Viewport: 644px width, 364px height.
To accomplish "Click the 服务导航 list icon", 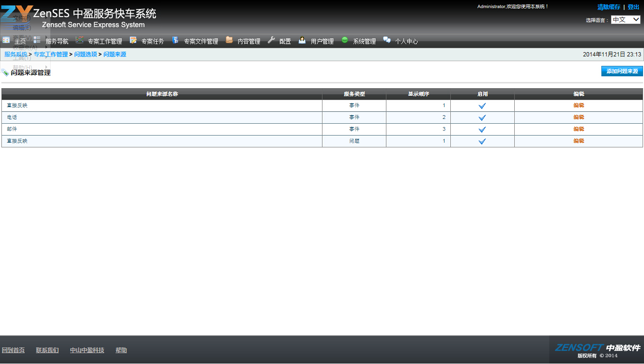I will pyautogui.click(x=37, y=40).
